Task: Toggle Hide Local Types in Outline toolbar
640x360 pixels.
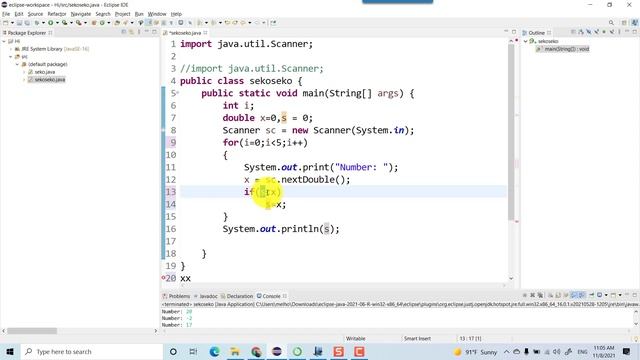Action: point(612,32)
